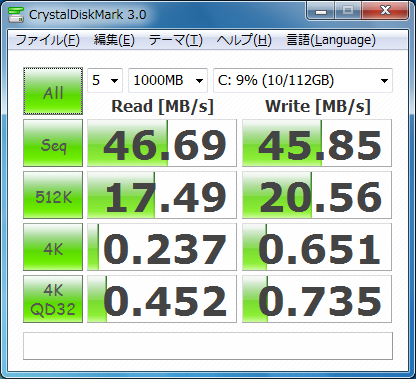Open the ファイル(F) menu
416x379 pixels.
[48, 40]
